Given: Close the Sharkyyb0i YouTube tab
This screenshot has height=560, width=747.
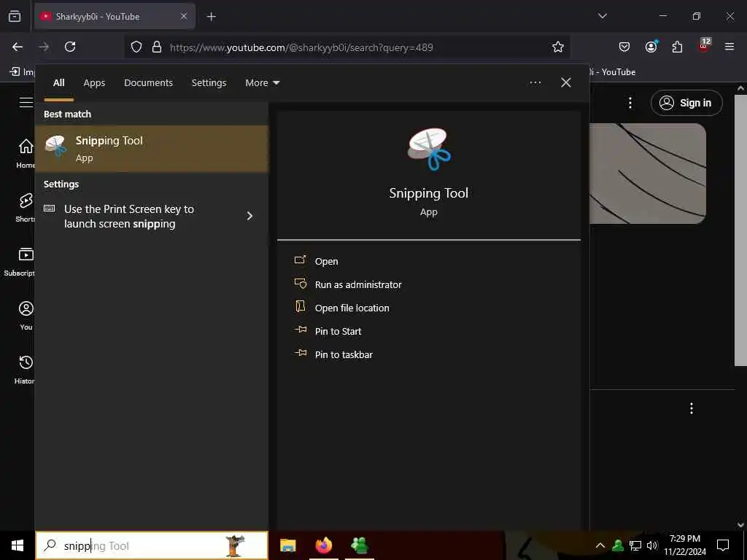Looking at the screenshot, I should (183, 16).
